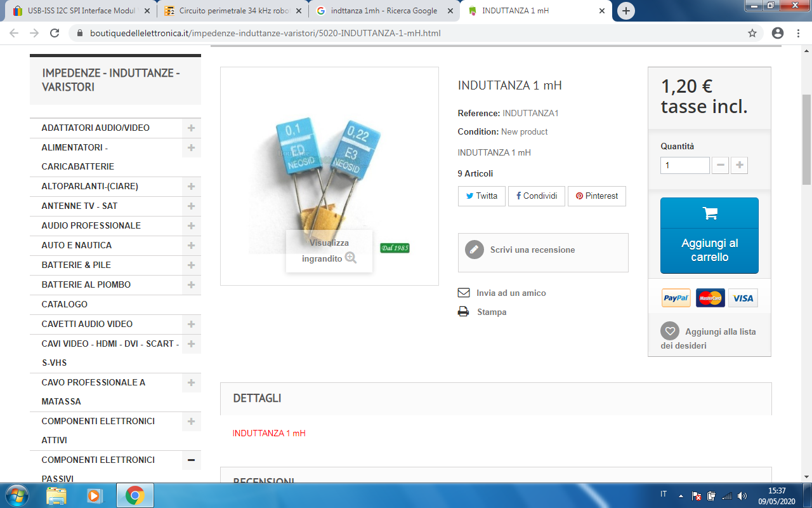Click the heart wishlist icon

point(669,331)
